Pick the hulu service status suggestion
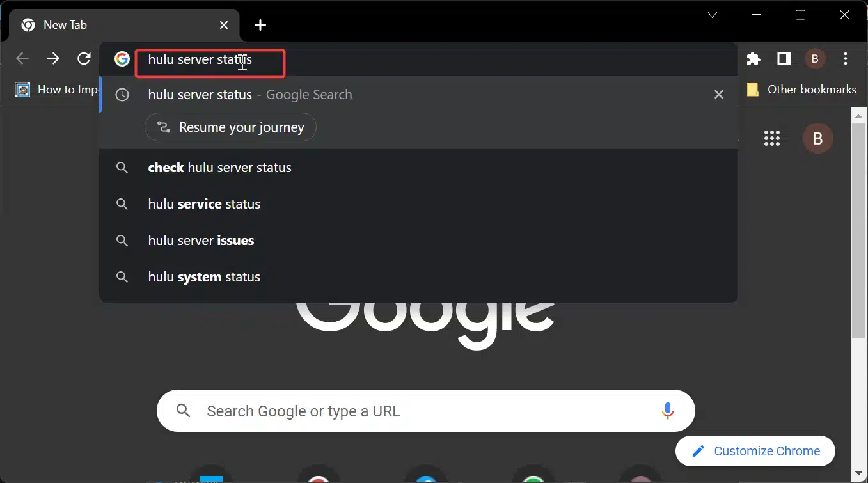The height and width of the screenshot is (483, 868). (419, 204)
